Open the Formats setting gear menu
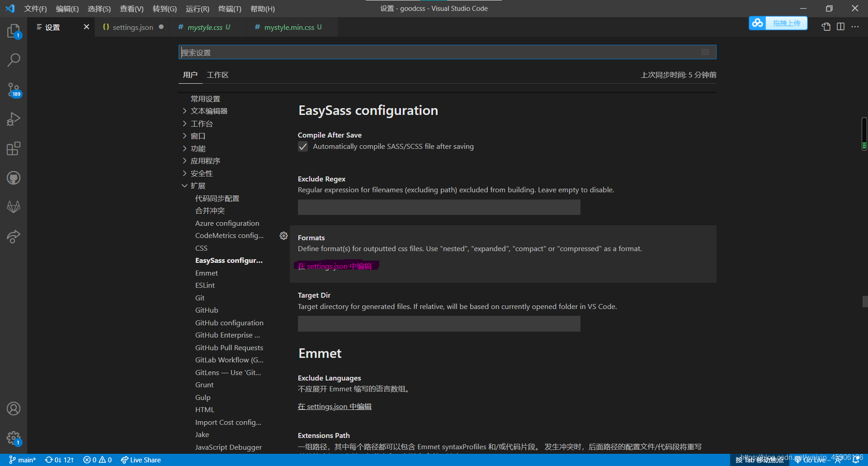This screenshot has height=466, width=868. (x=283, y=236)
